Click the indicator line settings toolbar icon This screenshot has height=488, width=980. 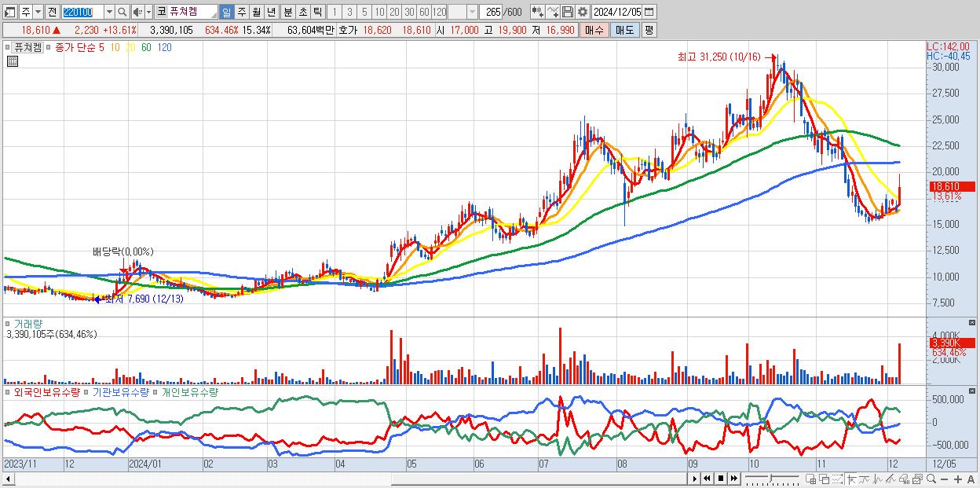coord(553,13)
